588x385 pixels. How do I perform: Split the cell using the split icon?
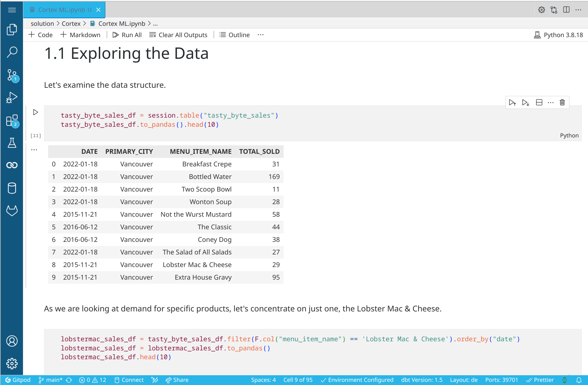[539, 102]
